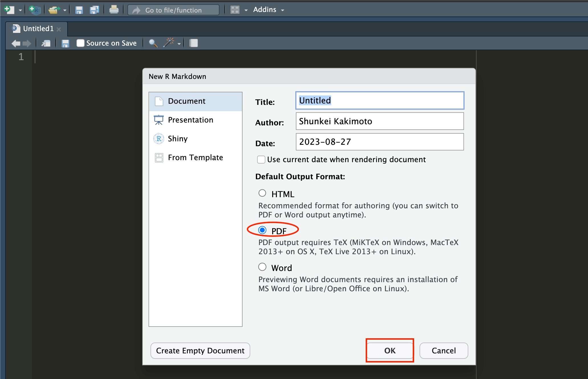The image size is (588, 379).
Task: Click the code tools magic wand icon
Action: tap(169, 43)
